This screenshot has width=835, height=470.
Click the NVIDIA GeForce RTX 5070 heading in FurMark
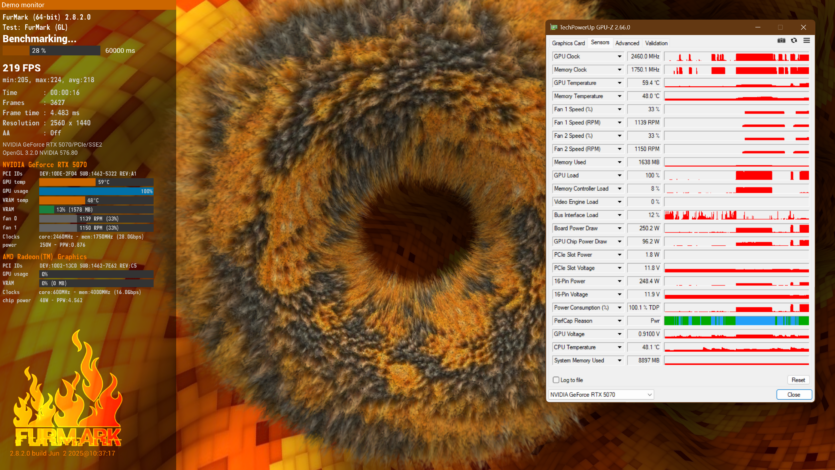coord(45,164)
